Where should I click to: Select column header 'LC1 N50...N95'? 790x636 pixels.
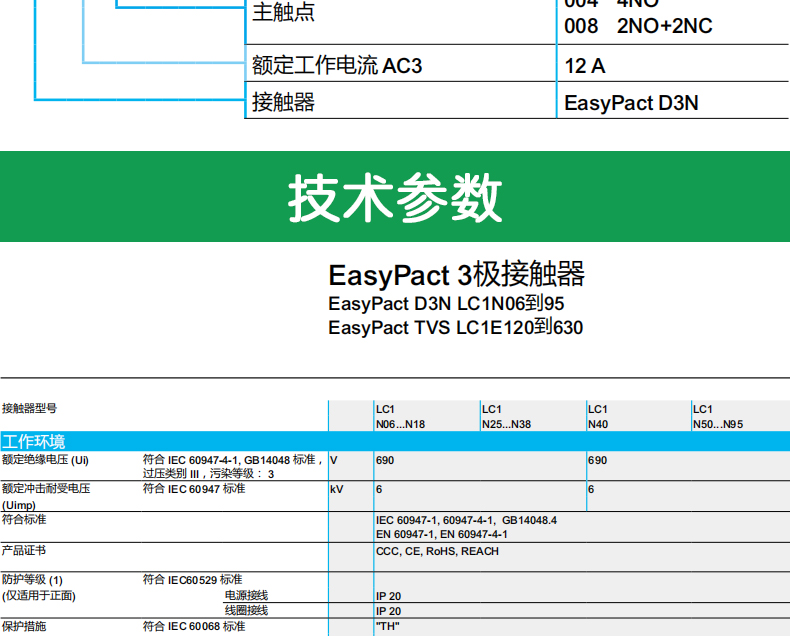(x=717, y=417)
